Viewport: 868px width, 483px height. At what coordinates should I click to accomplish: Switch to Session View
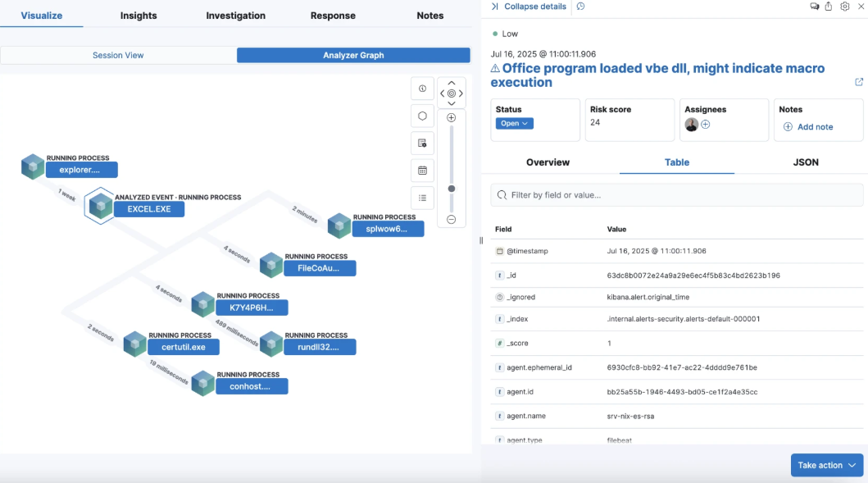tap(117, 55)
